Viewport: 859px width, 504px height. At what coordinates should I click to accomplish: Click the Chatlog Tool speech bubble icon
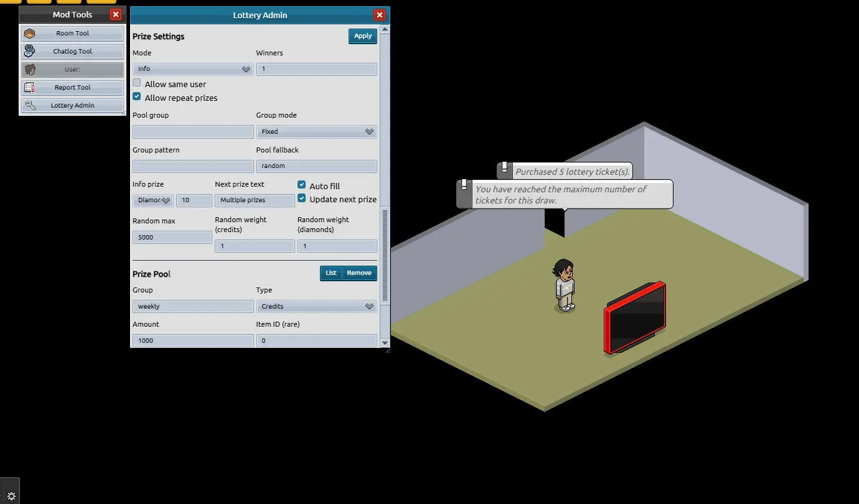[x=29, y=52]
